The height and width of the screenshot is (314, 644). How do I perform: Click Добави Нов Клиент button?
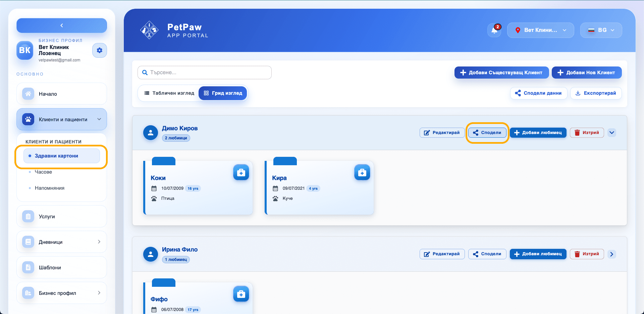(587, 73)
